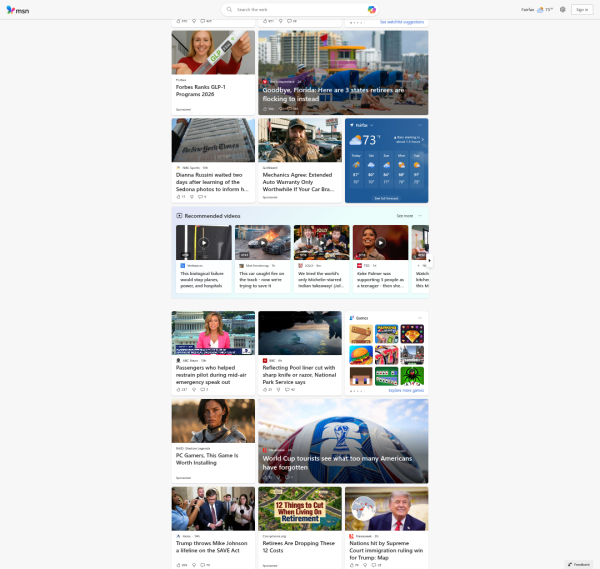This screenshot has width=600, height=569.
Task: Select the Sun forecast column
Action: click(386, 169)
